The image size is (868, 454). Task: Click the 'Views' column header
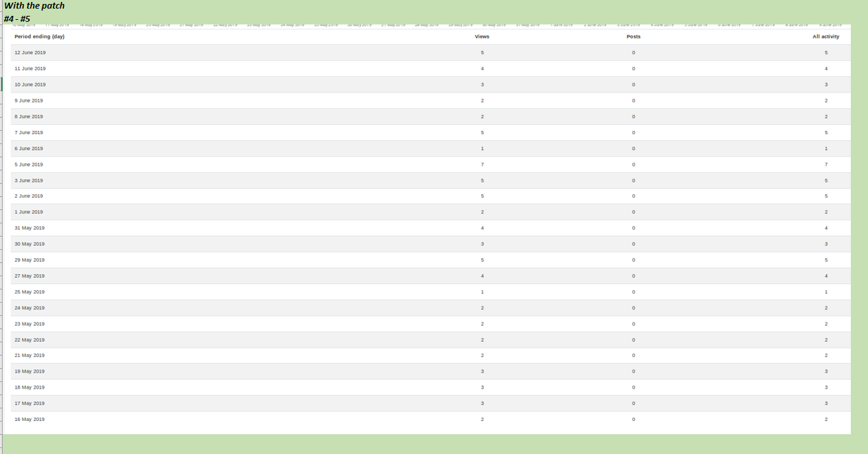(x=483, y=36)
